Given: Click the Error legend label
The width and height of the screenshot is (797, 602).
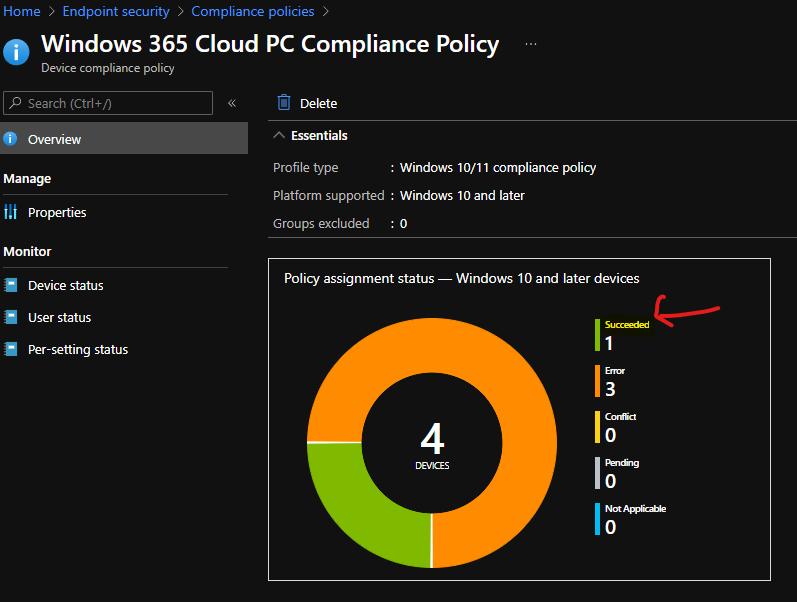Looking at the screenshot, I should coord(615,371).
